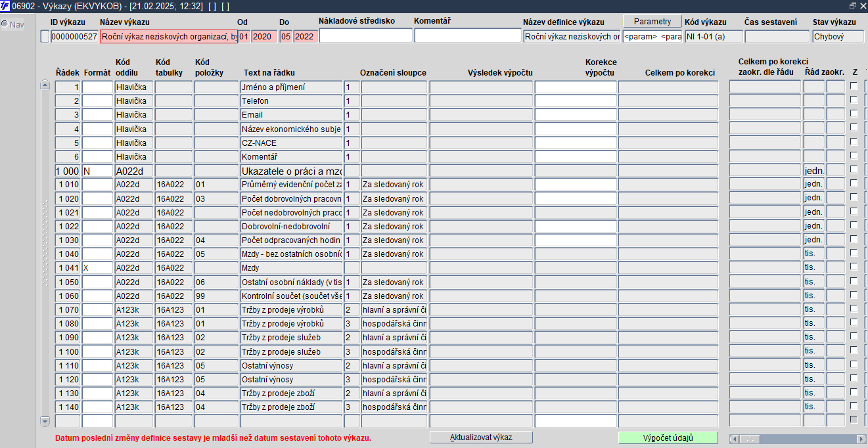Toggle the Z checkbox on row 1

pos(854,85)
